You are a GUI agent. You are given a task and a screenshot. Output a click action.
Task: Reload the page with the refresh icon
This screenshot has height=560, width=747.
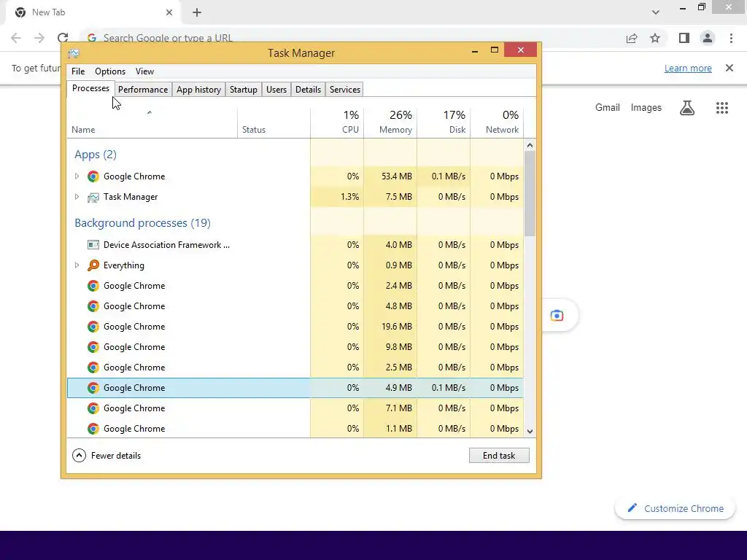(63, 38)
